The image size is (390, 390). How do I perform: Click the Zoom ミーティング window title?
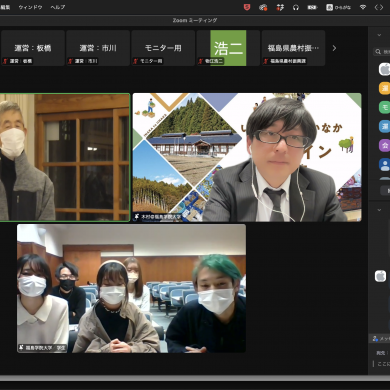[195, 20]
